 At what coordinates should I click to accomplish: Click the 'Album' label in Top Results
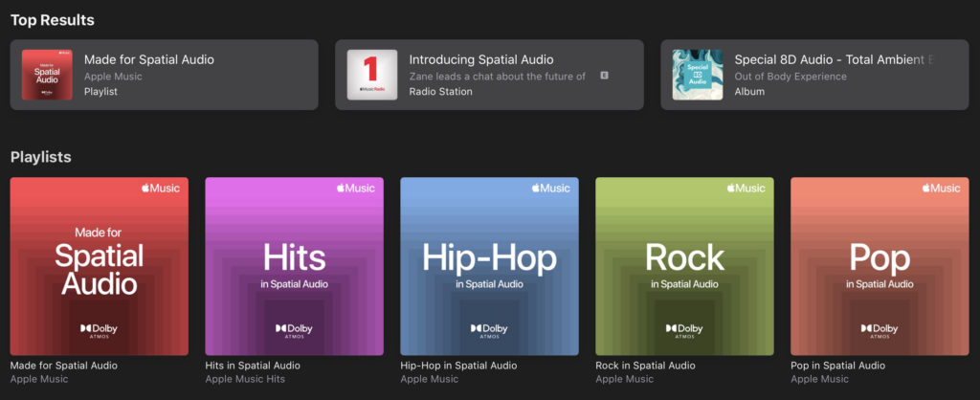(x=749, y=91)
